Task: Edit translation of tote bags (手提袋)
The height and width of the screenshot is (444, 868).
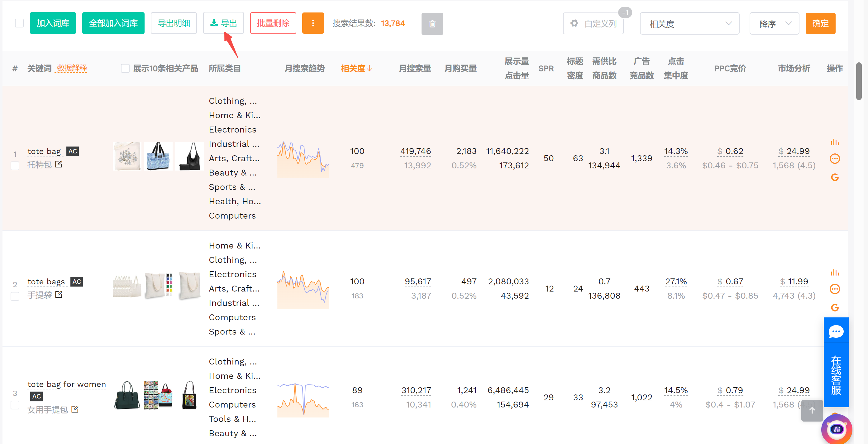Action: (59, 294)
